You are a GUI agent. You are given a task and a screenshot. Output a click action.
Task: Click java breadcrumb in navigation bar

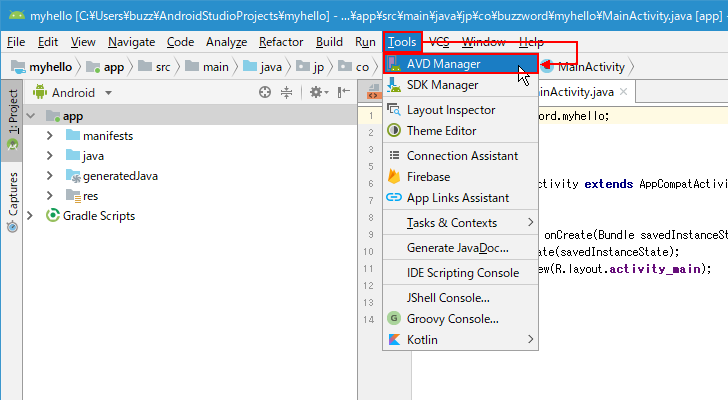coord(262,67)
